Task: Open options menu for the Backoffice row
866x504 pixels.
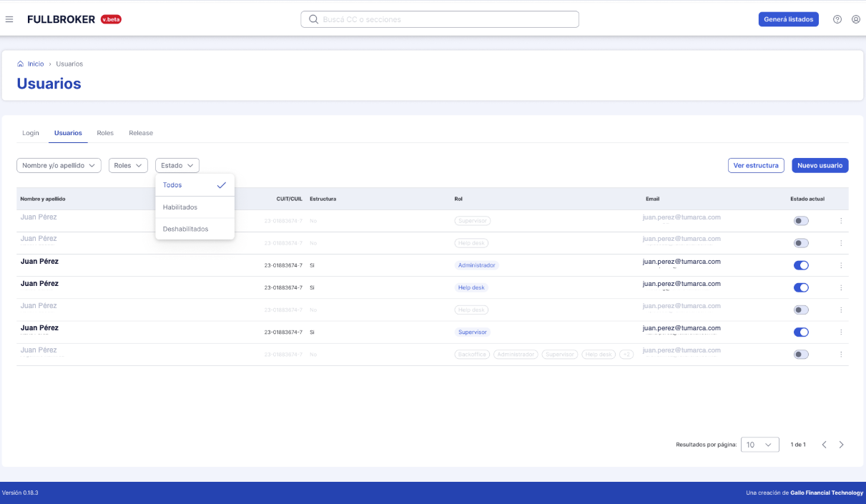Action: 841,355
